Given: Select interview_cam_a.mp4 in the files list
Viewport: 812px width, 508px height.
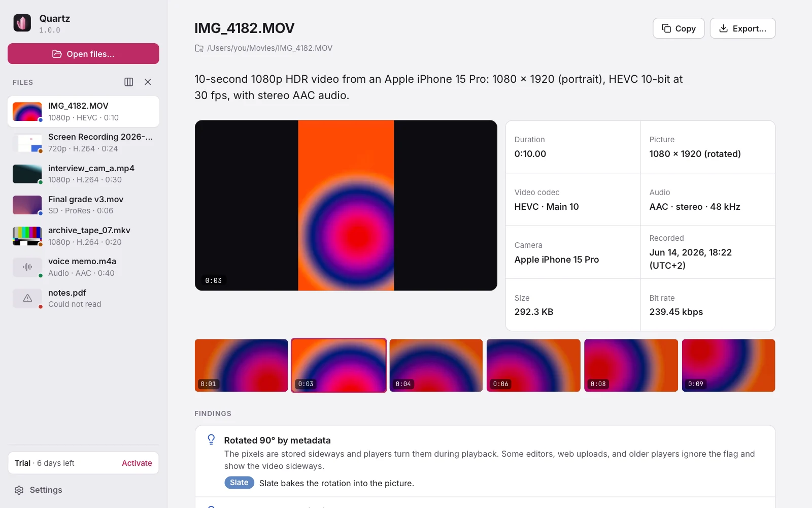Looking at the screenshot, I should [x=83, y=174].
